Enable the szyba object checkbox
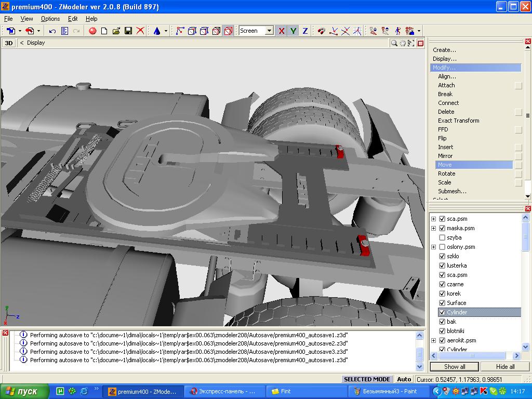This screenshot has width=532, height=399. 442,237
